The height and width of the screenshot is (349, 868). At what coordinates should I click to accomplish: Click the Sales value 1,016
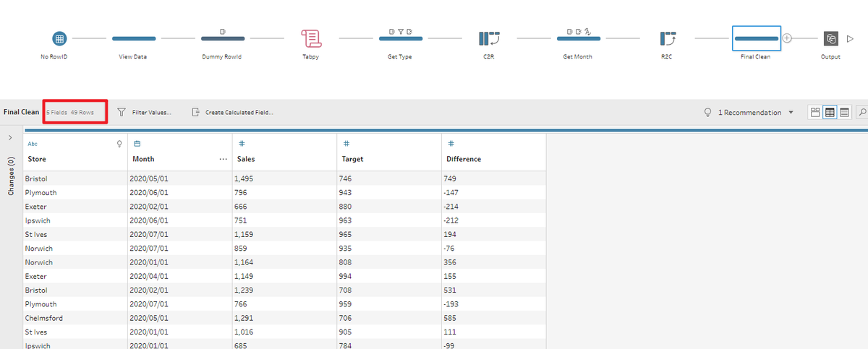pos(284,332)
